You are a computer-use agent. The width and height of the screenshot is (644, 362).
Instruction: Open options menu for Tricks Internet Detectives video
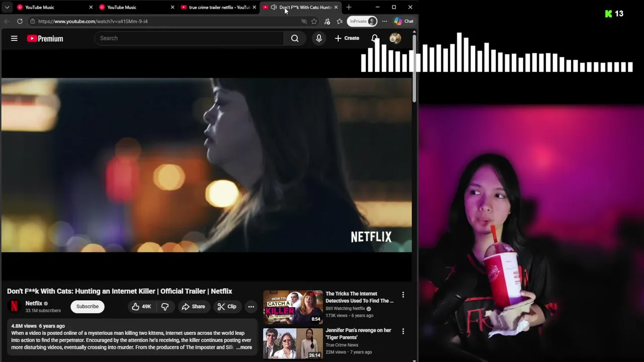[403, 295]
